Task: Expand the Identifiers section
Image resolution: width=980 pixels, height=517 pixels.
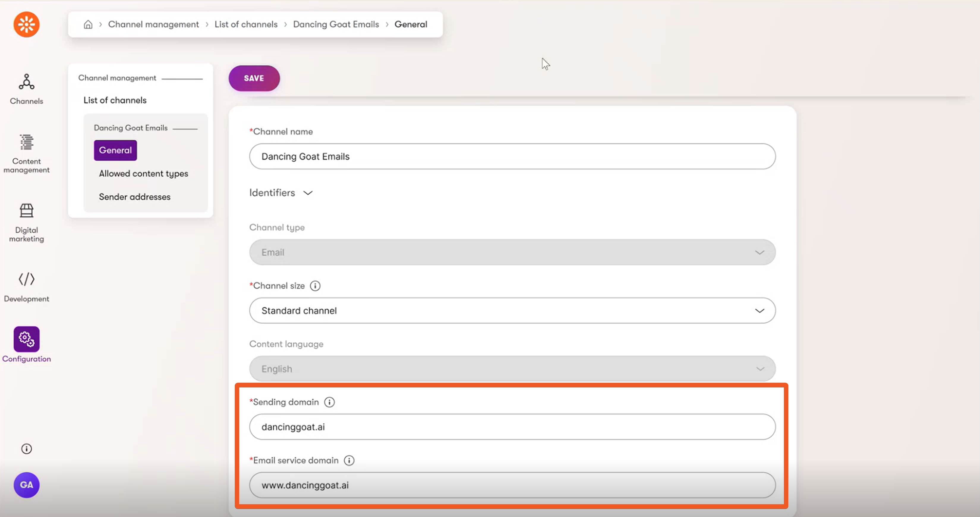Action: (x=281, y=193)
